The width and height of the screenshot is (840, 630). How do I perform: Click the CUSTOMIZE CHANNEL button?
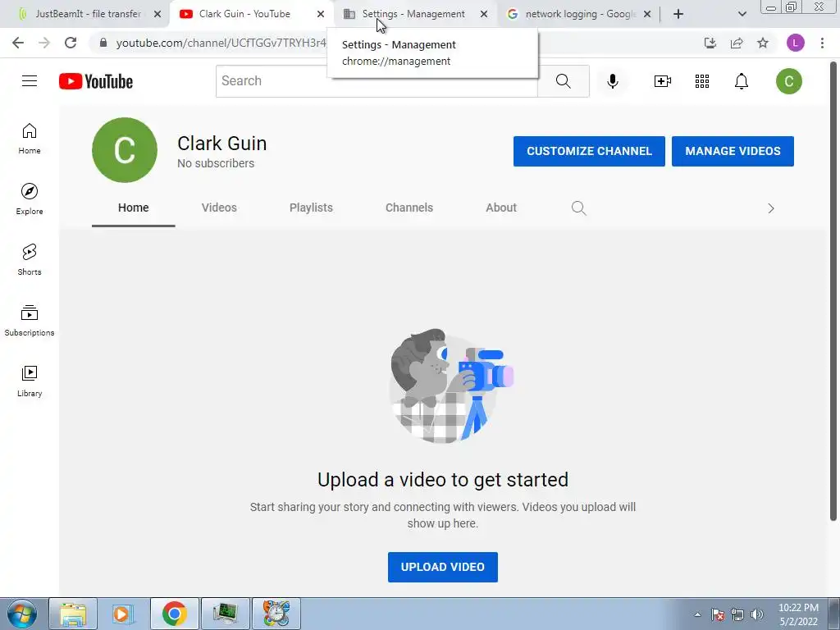click(589, 151)
